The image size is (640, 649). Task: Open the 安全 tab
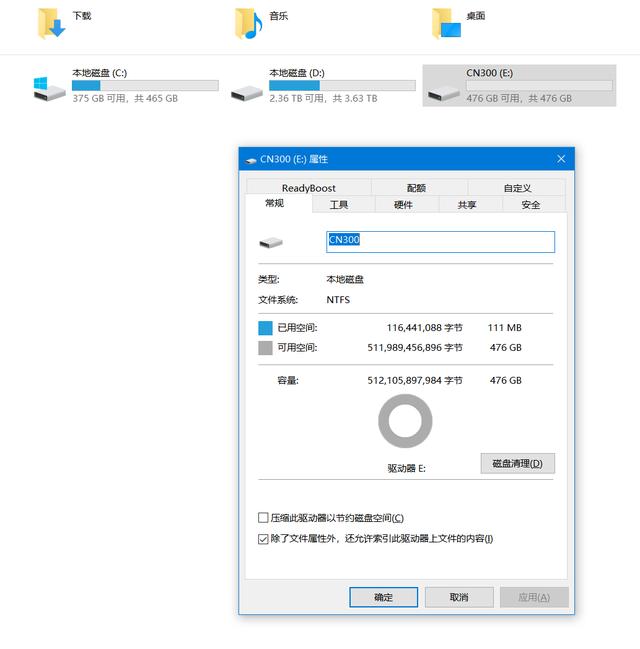(530, 205)
